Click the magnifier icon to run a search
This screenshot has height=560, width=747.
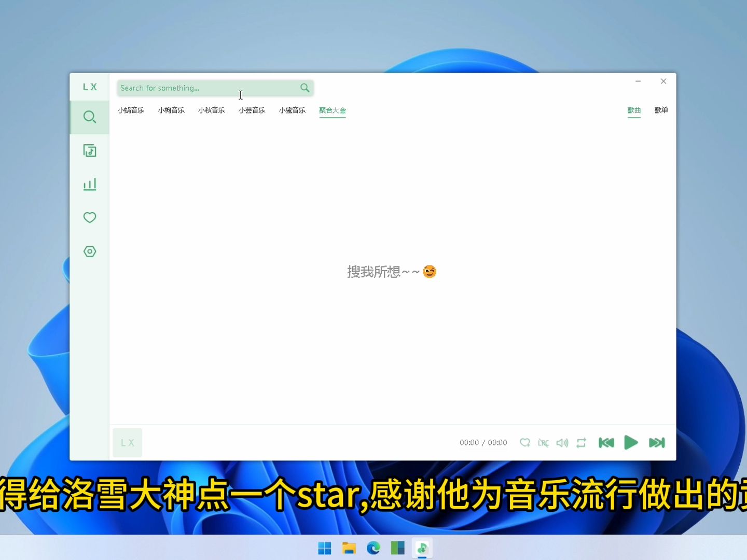click(305, 88)
